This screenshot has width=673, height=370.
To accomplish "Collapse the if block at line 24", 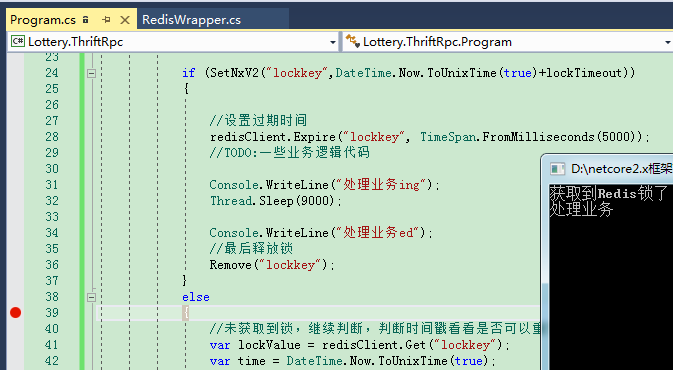I will pos(91,73).
